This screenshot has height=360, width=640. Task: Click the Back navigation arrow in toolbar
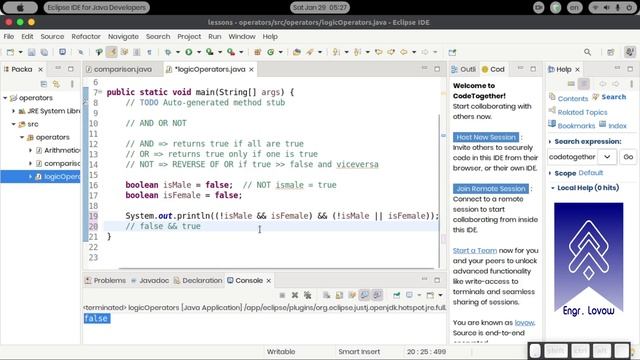click(404, 52)
